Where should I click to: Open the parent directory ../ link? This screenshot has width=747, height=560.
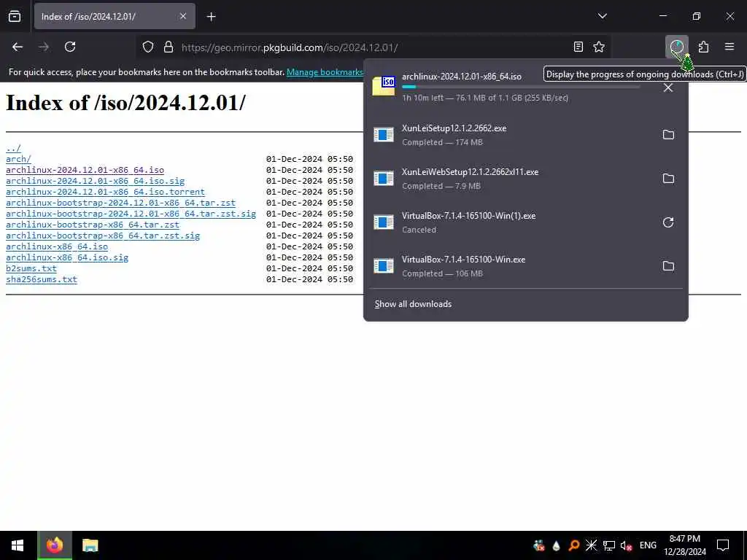pyautogui.click(x=13, y=148)
